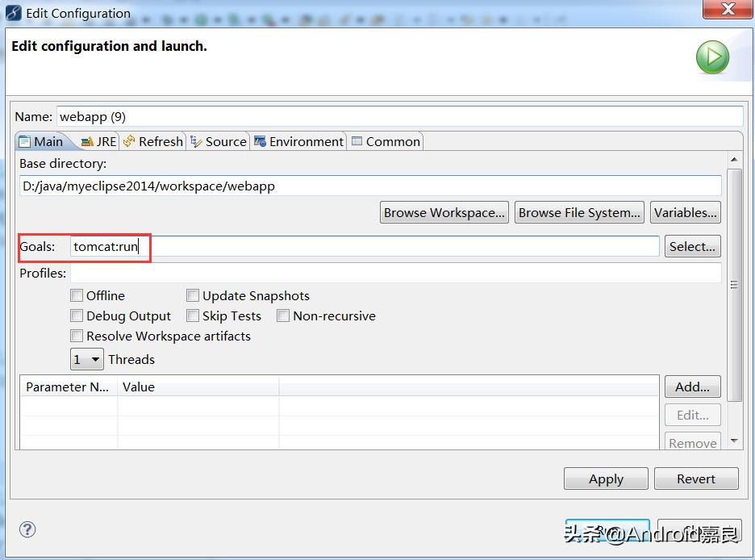
Task: Click the green Run launch icon
Action: click(712, 58)
